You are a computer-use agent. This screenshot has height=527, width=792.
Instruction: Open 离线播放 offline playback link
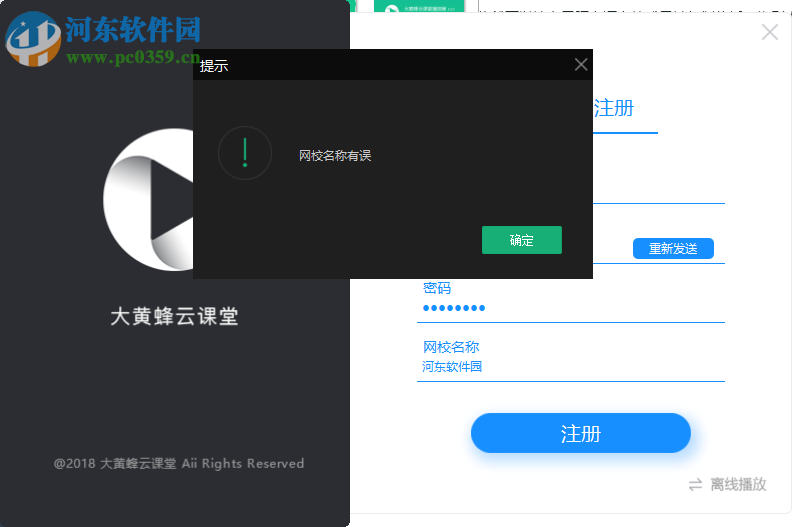pyautogui.click(x=738, y=485)
